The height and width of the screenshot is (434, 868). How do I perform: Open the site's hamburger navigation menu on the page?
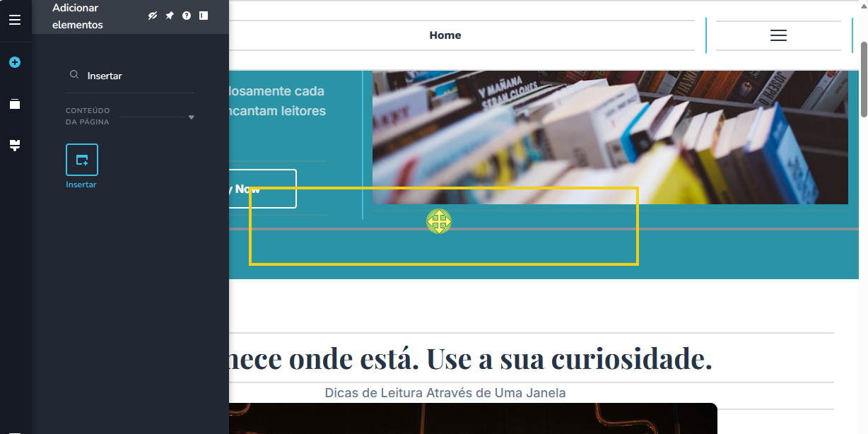tap(778, 35)
